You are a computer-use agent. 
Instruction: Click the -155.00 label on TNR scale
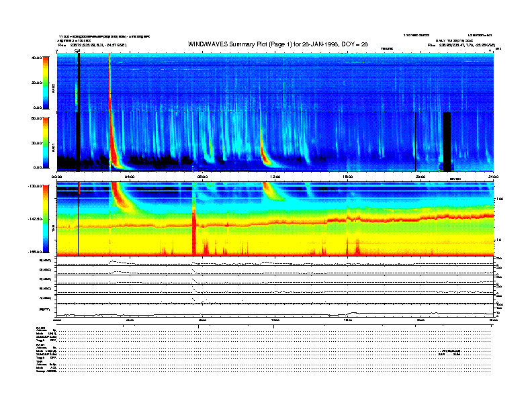point(36,252)
